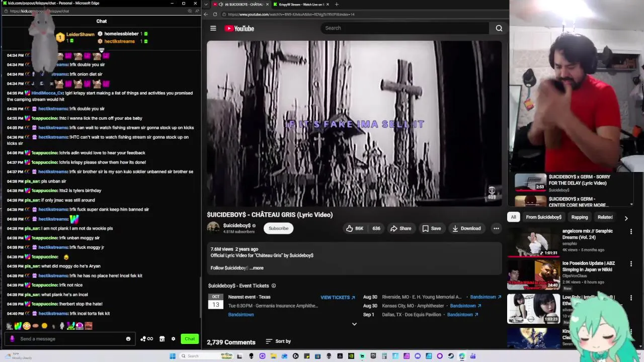Click HindiMocca_Cxz username in chat
The width and height of the screenshot is (644, 362).
tap(48, 93)
